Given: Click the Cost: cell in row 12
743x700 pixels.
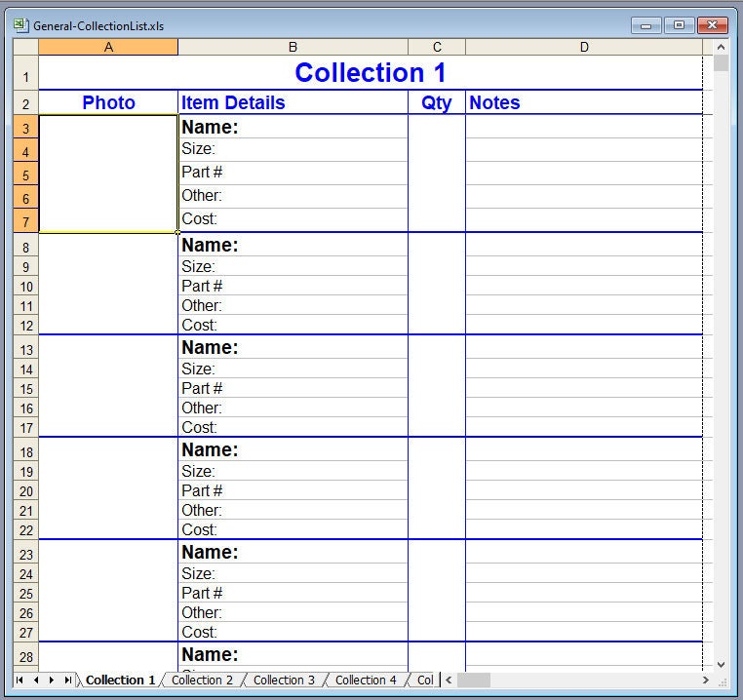Looking at the screenshot, I should coord(293,325).
